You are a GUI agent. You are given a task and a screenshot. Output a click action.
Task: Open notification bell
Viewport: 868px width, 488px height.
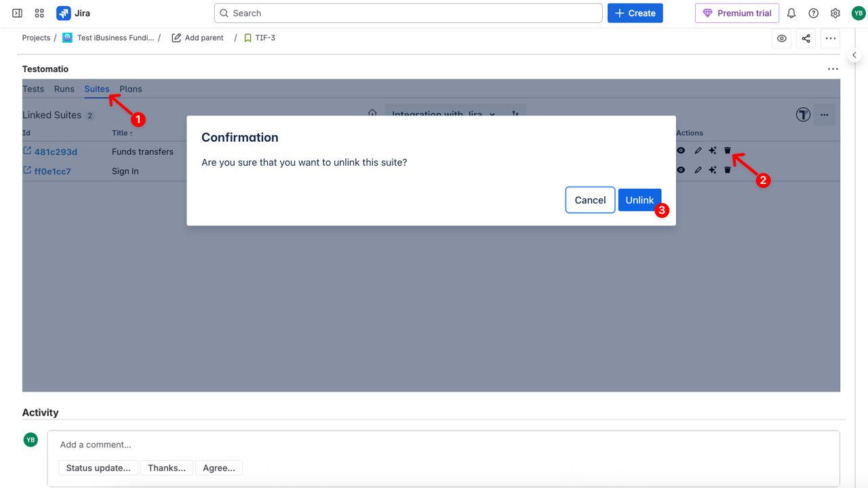click(791, 13)
